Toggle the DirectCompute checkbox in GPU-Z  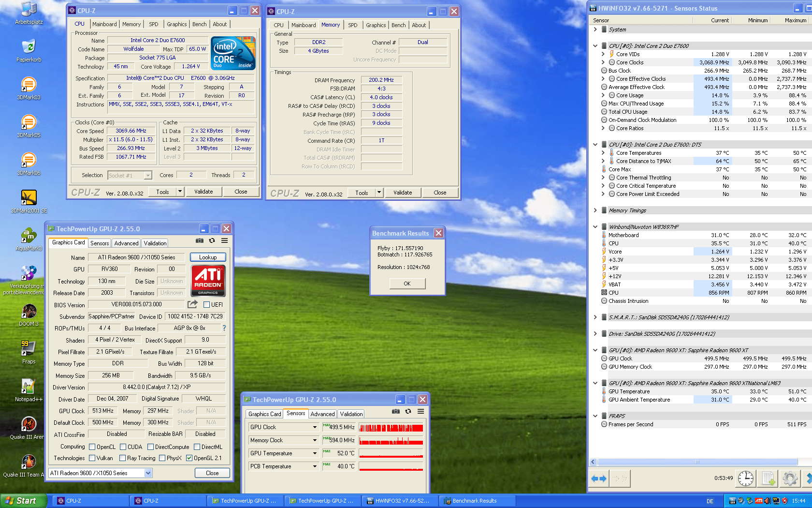pyautogui.click(x=150, y=447)
